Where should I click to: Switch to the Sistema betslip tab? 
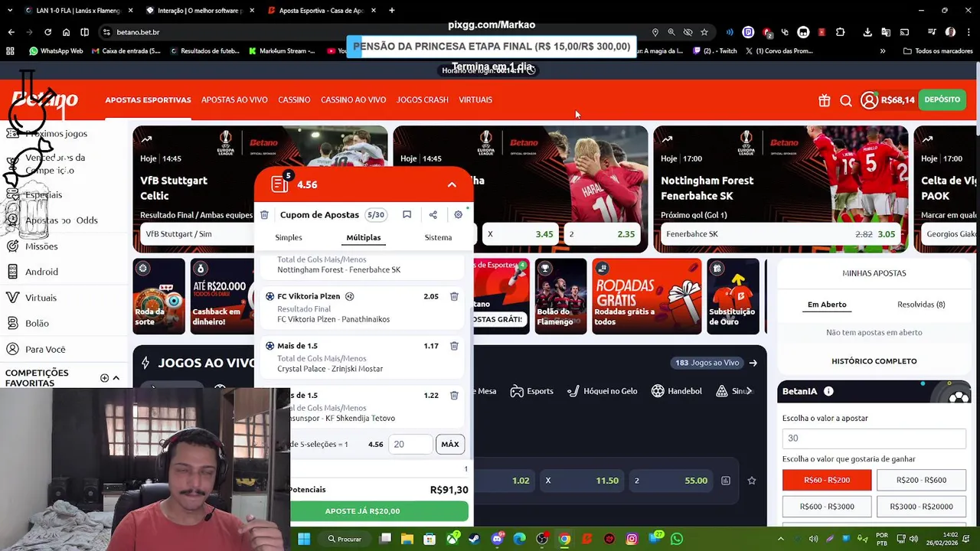coord(438,237)
